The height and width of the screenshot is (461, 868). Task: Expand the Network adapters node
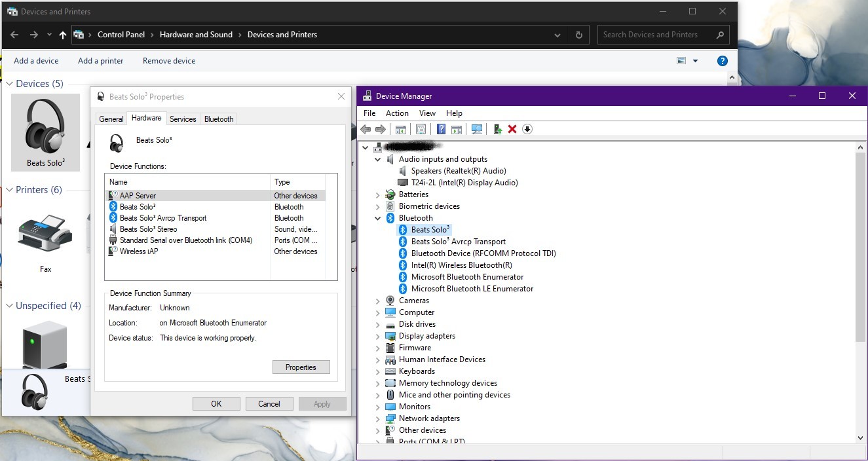[x=378, y=418]
